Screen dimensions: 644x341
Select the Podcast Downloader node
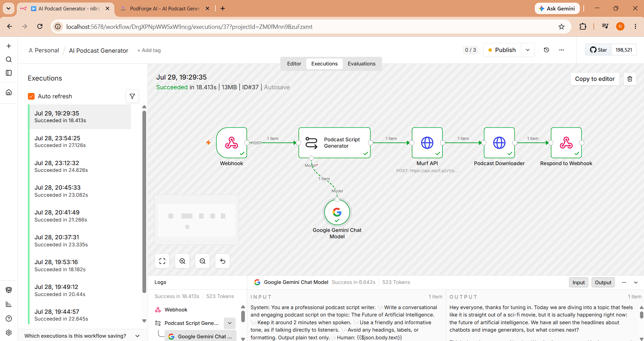tap(499, 143)
